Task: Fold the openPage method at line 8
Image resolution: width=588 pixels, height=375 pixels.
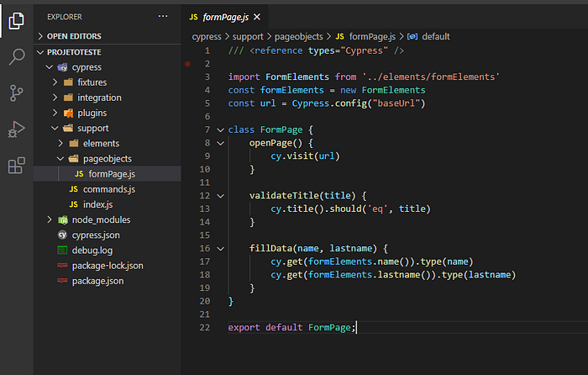Action: pyautogui.click(x=220, y=144)
